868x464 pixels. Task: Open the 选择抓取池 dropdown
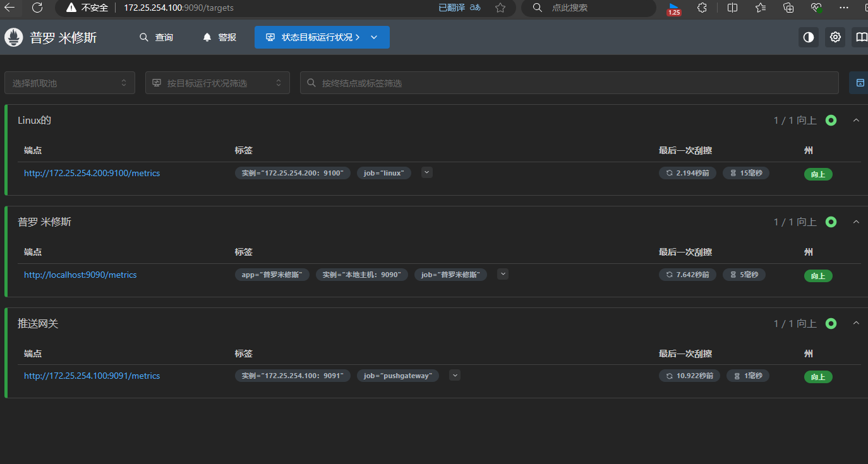69,83
